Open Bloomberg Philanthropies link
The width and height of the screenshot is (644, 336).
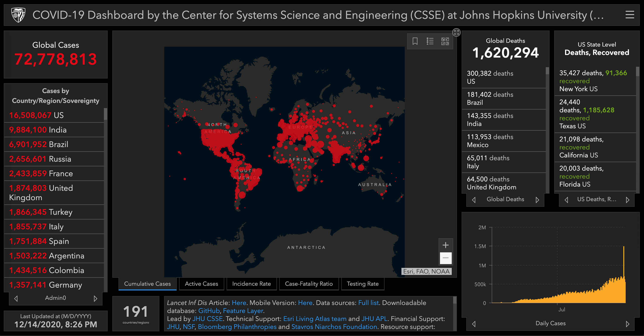[237, 327]
